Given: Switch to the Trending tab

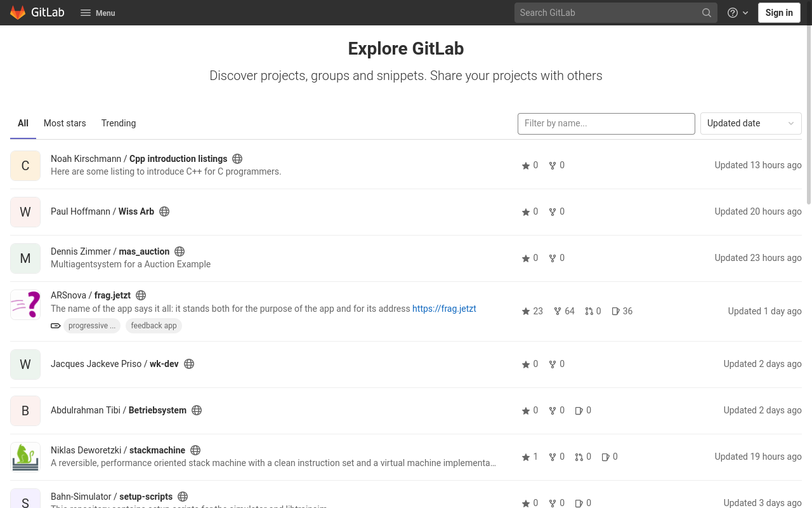Looking at the screenshot, I should click(x=119, y=123).
